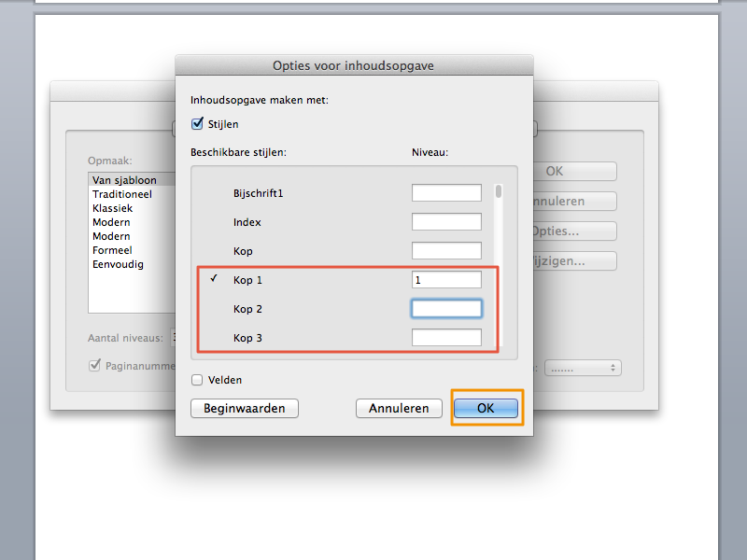This screenshot has width=747, height=560.
Task: Click OK in the background dialog
Action: tap(574, 171)
